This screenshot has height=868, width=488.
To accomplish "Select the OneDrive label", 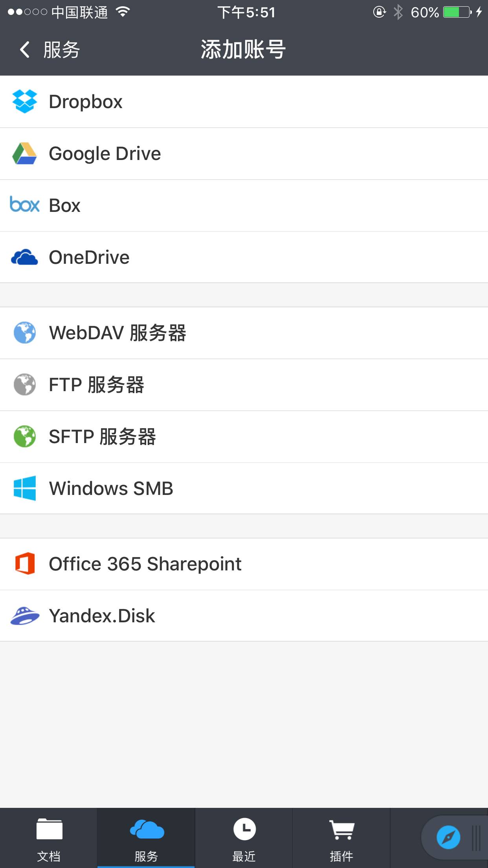I will coord(89,257).
